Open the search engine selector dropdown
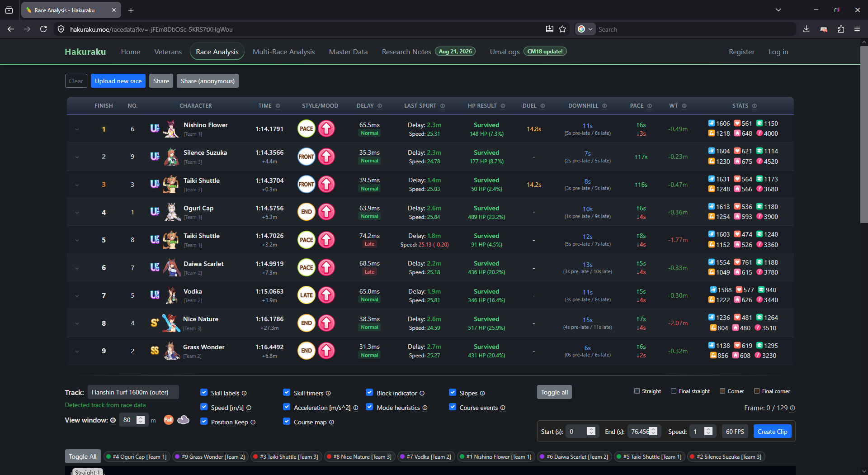Image resolution: width=868 pixels, height=475 pixels. pos(585,29)
